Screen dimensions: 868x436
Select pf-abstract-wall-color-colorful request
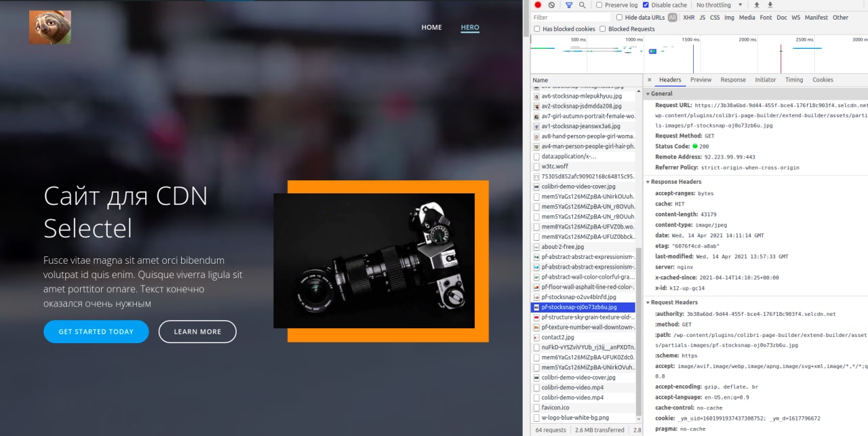pyautogui.click(x=583, y=277)
